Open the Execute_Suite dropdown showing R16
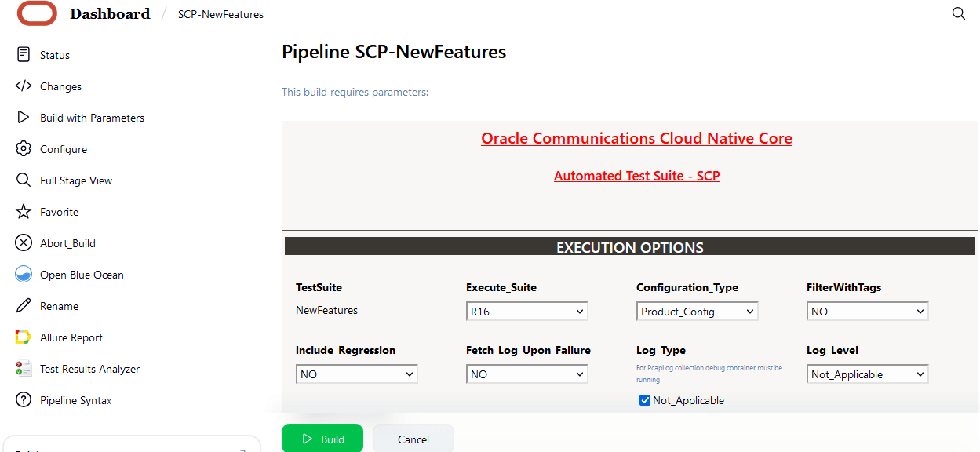The height and width of the screenshot is (452, 980). coord(526,312)
